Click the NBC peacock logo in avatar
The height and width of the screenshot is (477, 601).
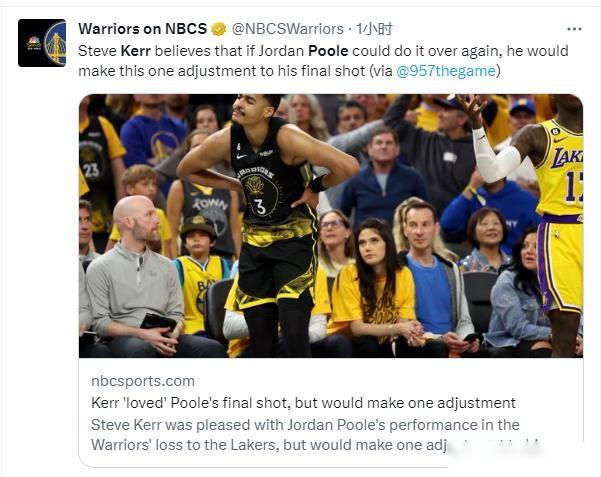[x=33, y=43]
